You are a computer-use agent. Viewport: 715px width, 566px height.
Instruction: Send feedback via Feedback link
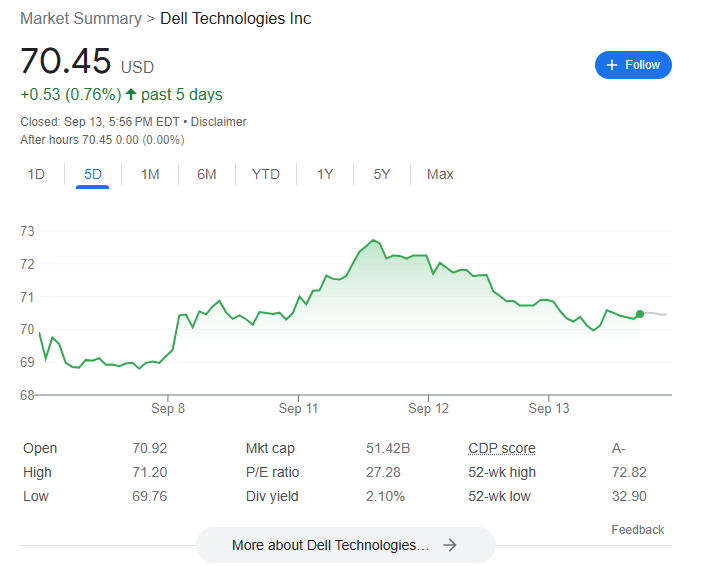pos(637,530)
